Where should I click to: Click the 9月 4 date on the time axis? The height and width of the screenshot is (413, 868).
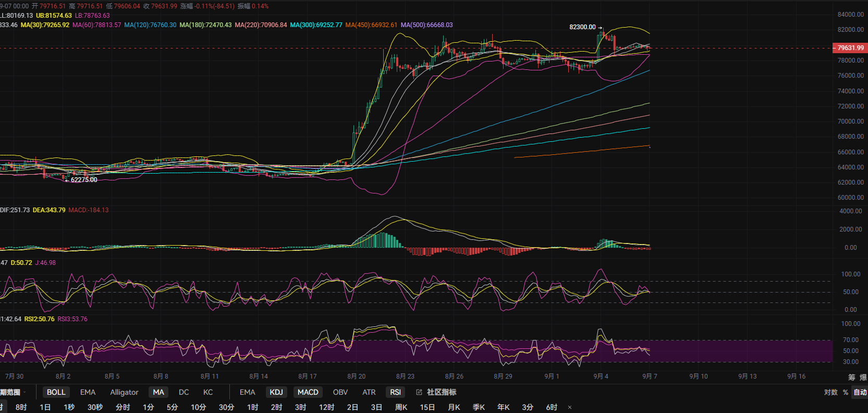coord(601,376)
